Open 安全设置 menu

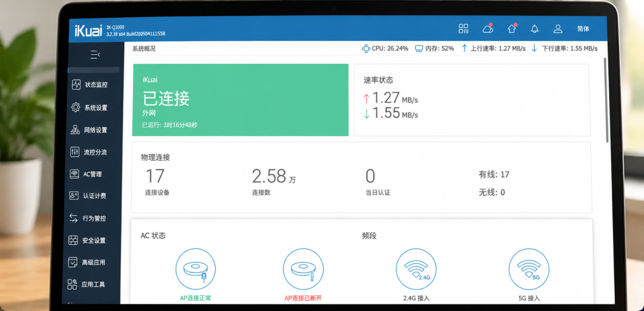[92, 240]
